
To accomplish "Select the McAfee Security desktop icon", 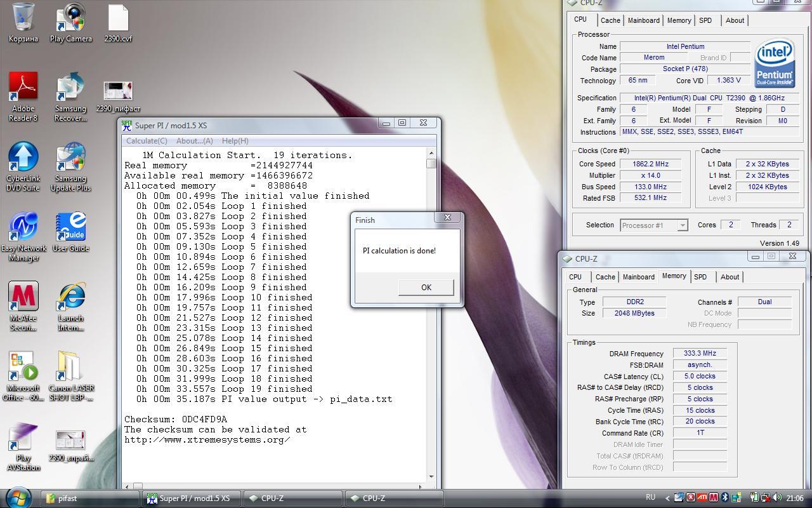I will (x=23, y=307).
